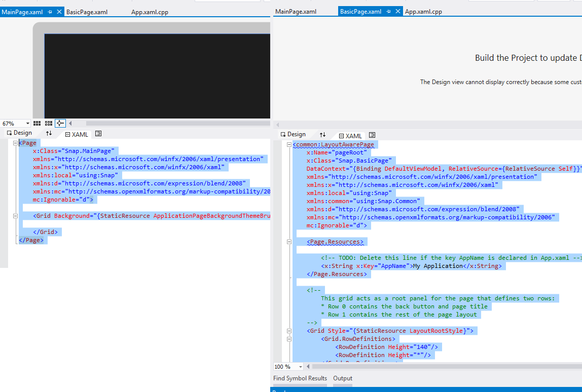Pin the active BasicPage.xaml tab
582x392 pixels.
tap(389, 12)
